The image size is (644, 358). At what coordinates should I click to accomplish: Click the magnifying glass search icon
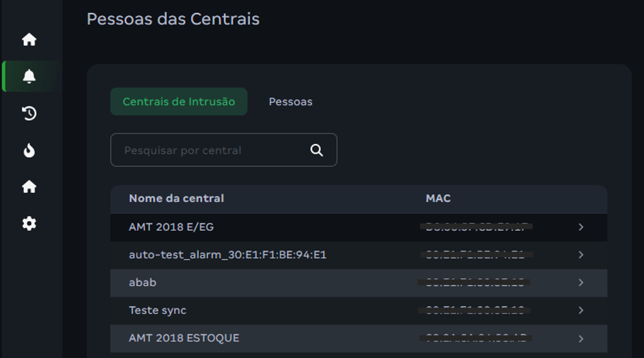pyautogui.click(x=317, y=150)
